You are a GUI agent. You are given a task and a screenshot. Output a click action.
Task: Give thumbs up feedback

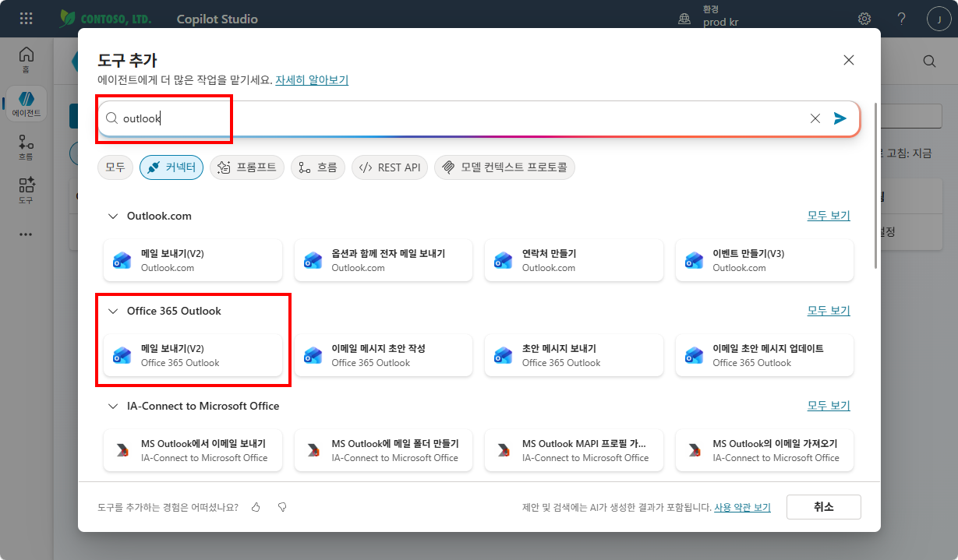pyautogui.click(x=256, y=507)
